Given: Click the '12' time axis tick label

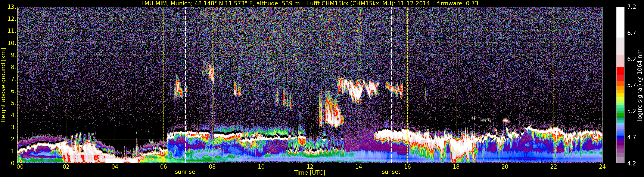Looking at the screenshot, I should tap(310, 167).
